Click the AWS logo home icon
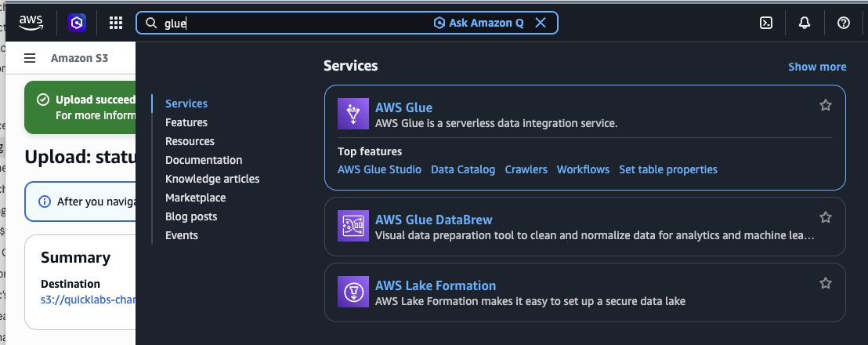Viewport: 868px width, 345px height. pyautogui.click(x=31, y=23)
